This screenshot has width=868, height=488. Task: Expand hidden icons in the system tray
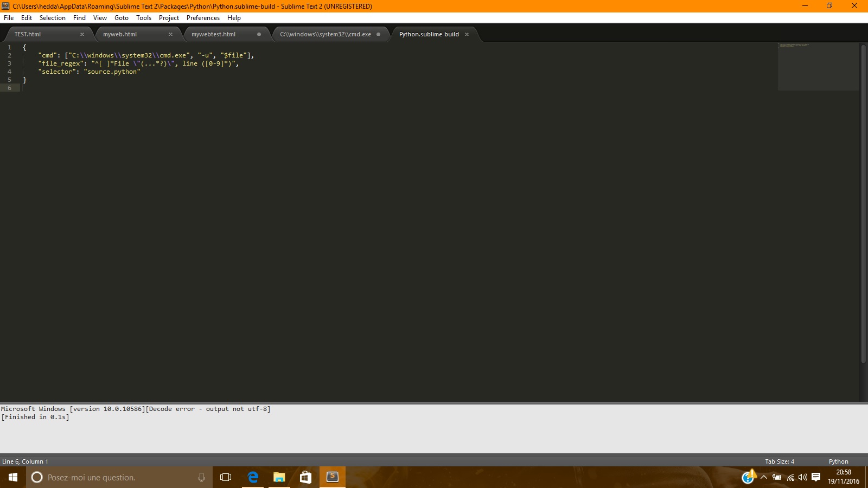(763, 478)
